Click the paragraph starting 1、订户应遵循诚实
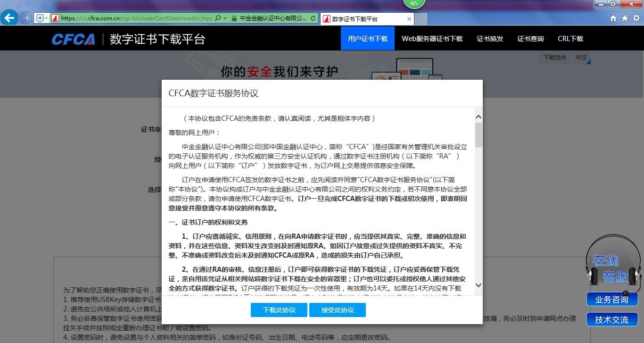The width and height of the screenshot is (644, 343). point(318,246)
